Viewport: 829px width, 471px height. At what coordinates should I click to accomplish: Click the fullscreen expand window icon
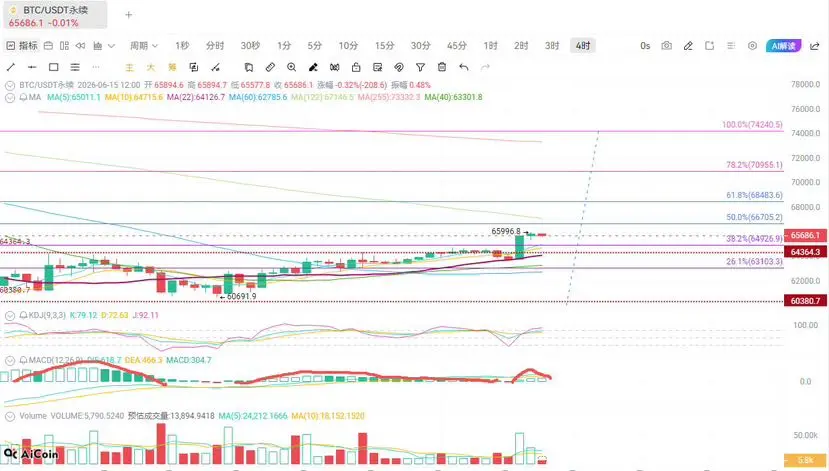point(710,46)
